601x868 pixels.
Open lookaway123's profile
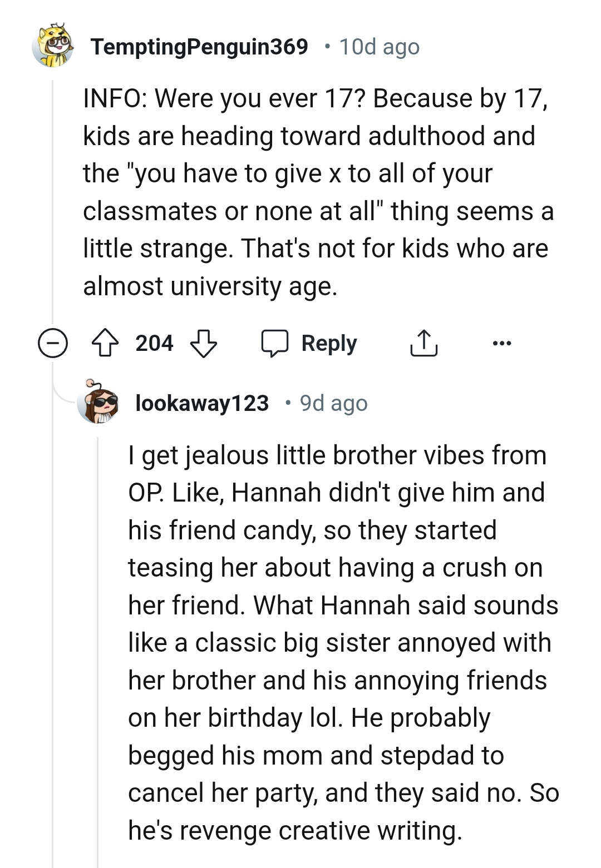[203, 404]
